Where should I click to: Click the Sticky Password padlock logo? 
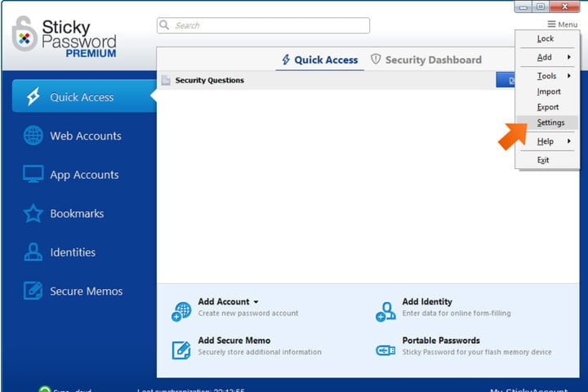(24, 34)
